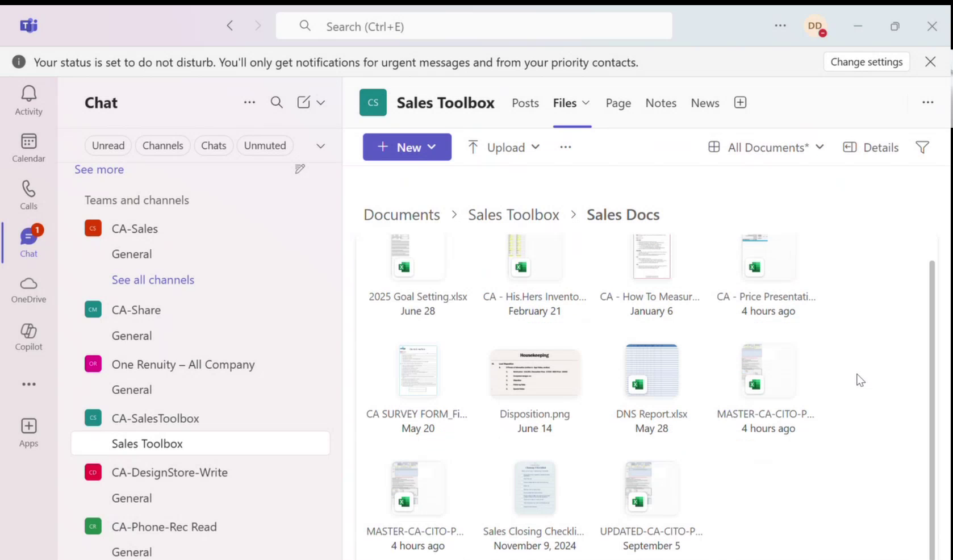
Task: Open OneDrive from the sidebar
Action: click(x=28, y=290)
